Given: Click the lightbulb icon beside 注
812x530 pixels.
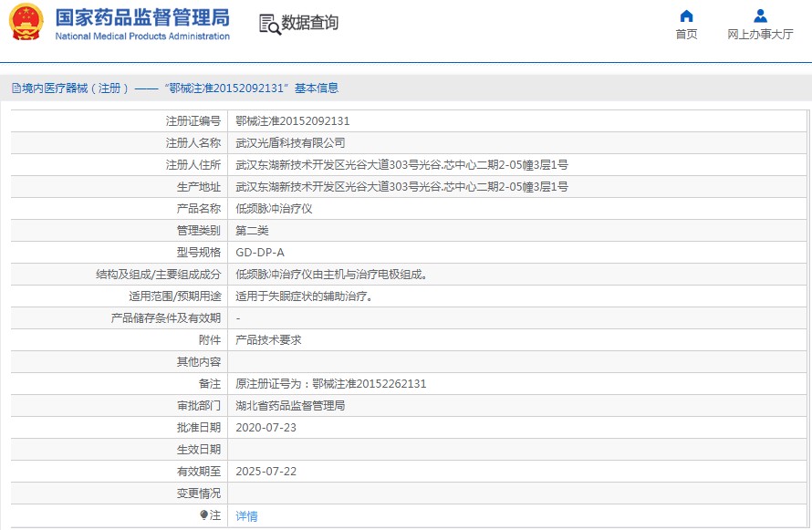Looking at the screenshot, I should pyautogui.click(x=204, y=515).
